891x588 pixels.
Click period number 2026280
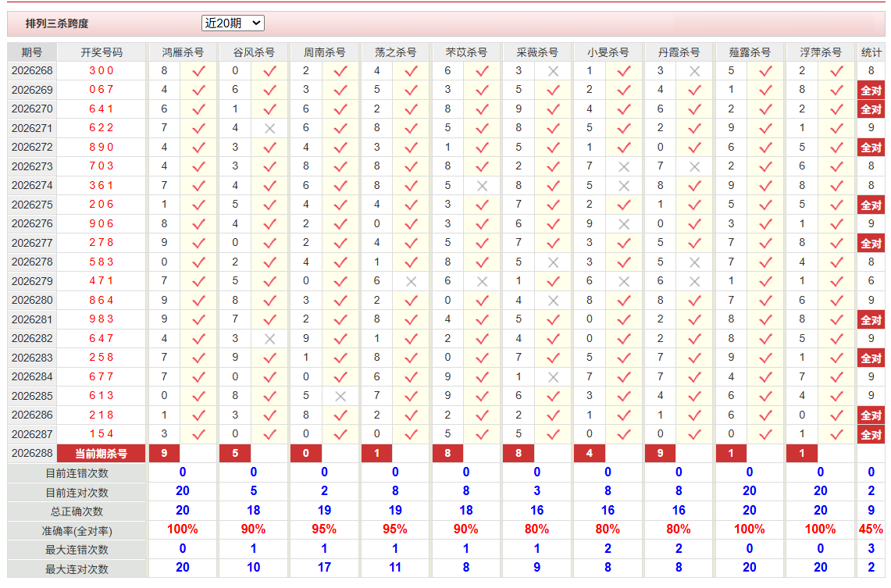[x=32, y=300]
